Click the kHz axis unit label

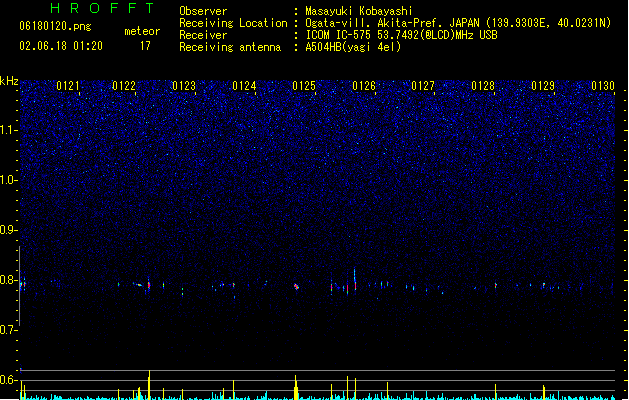click(9, 81)
